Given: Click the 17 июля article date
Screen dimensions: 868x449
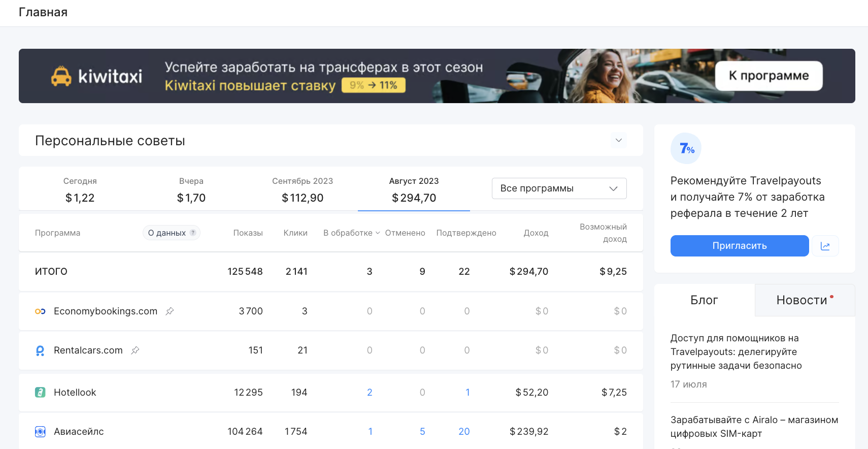Looking at the screenshot, I should tap(688, 384).
